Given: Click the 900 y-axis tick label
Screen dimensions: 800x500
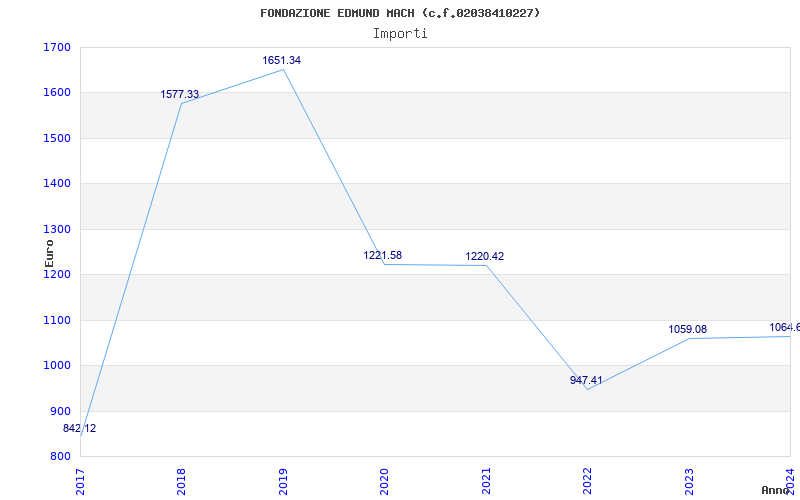Looking at the screenshot, I should [x=61, y=411].
